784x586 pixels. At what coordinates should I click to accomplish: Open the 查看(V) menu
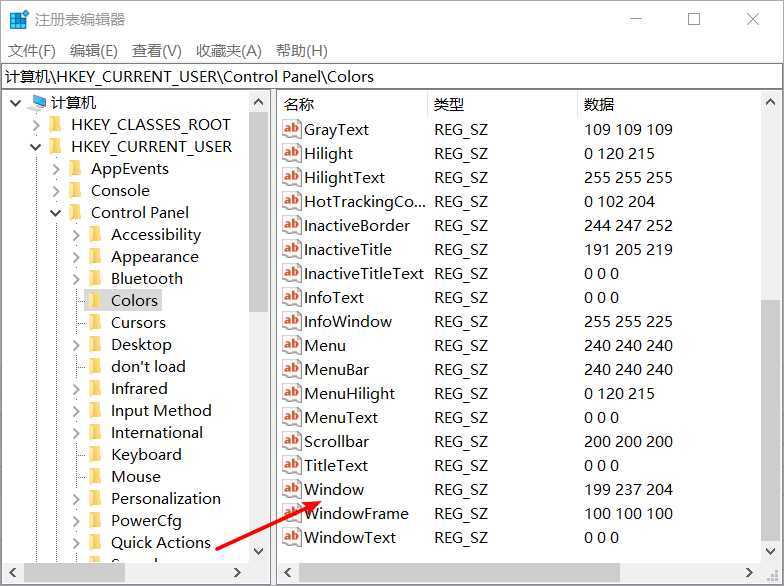(156, 50)
